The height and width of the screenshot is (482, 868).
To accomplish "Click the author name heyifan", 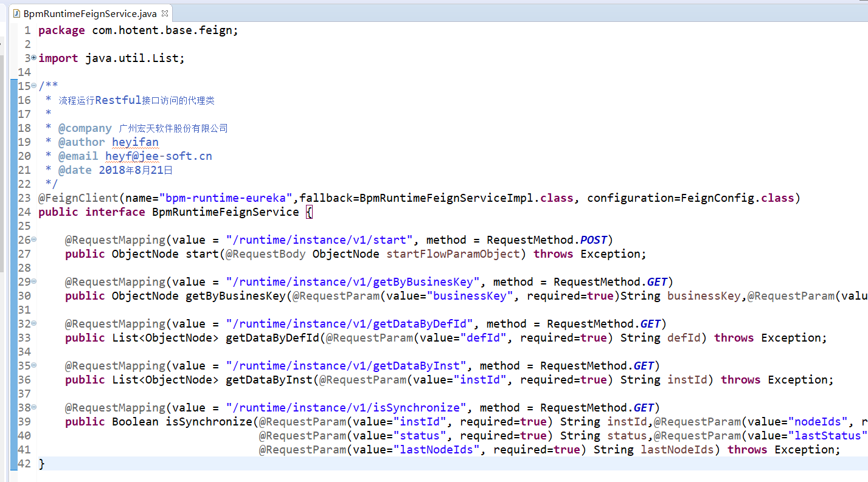I will point(136,142).
